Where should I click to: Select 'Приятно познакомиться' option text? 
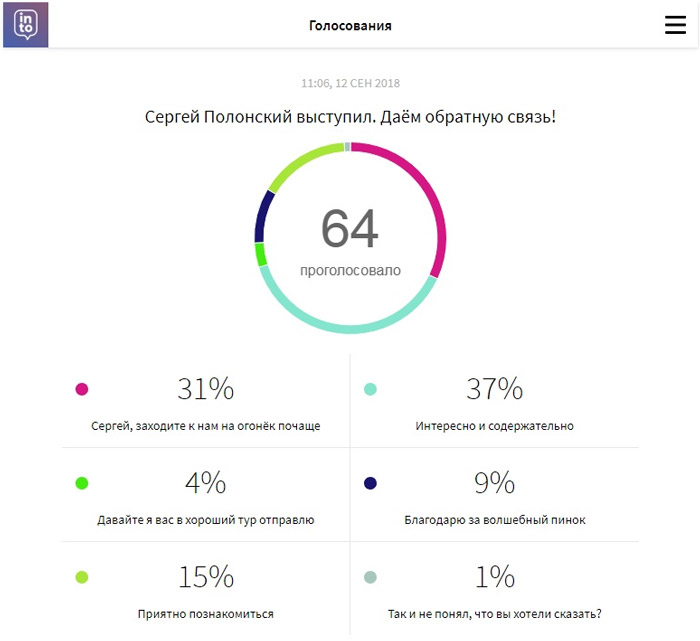point(205,614)
